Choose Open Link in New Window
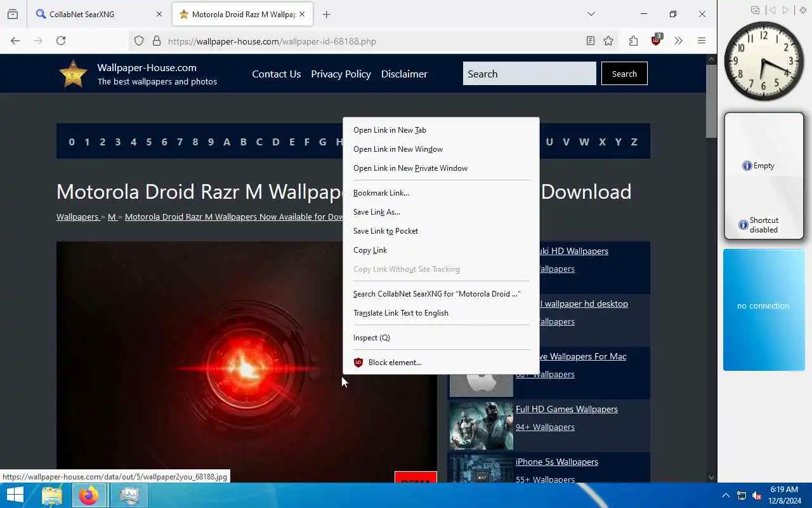The height and width of the screenshot is (508, 812). tap(441, 149)
